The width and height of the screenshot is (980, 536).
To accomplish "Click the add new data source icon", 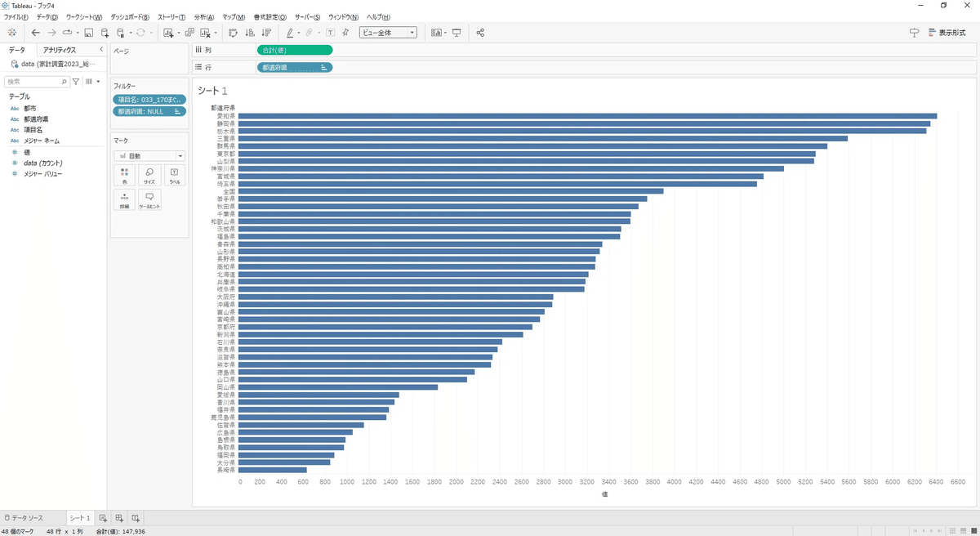I will pos(105,33).
